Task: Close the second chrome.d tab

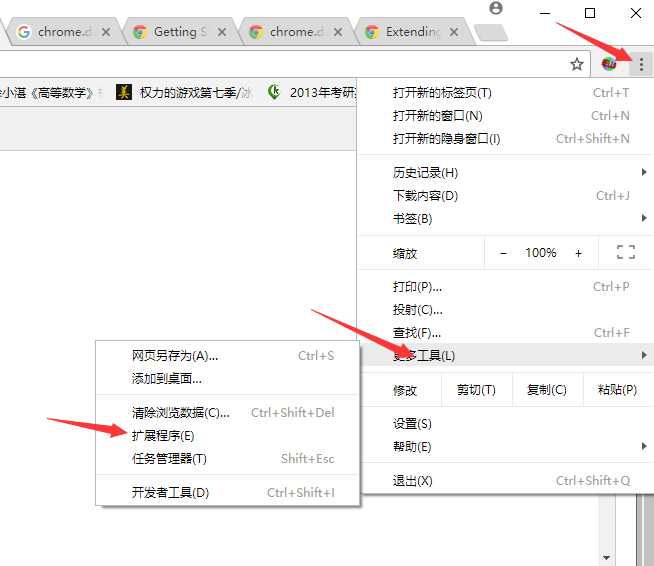Action: tap(338, 32)
